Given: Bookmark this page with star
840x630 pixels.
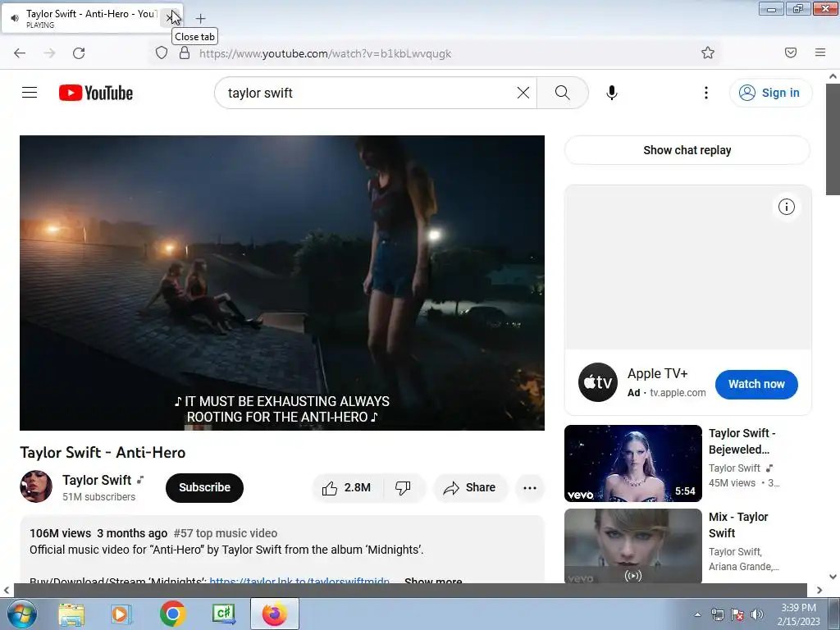Looking at the screenshot, I should tap(708, 52).
